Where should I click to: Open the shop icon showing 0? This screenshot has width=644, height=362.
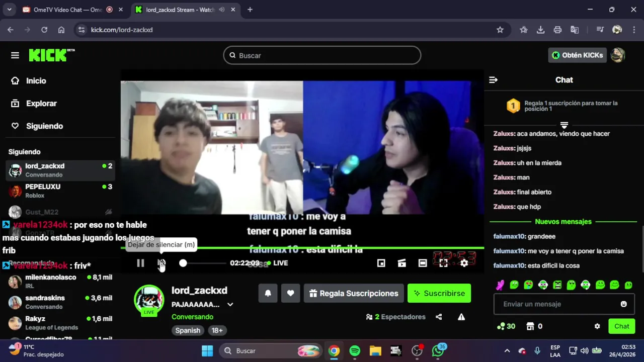coord(534,326)
